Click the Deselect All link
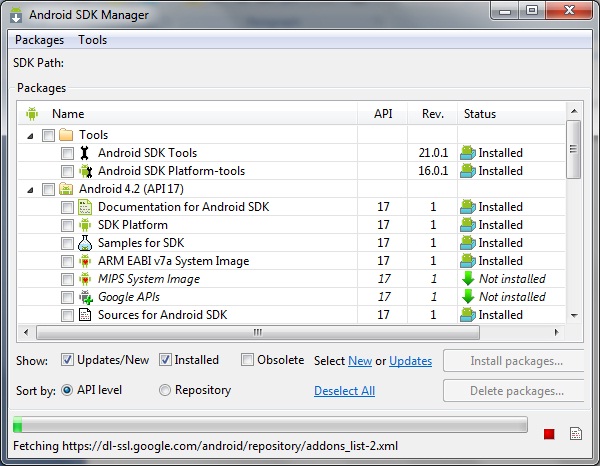 [344, 391]
